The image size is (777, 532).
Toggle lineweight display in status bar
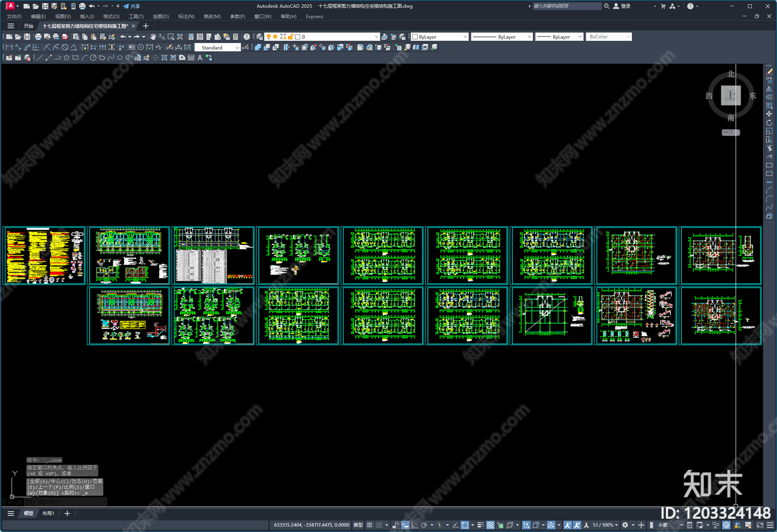(480, 525)
